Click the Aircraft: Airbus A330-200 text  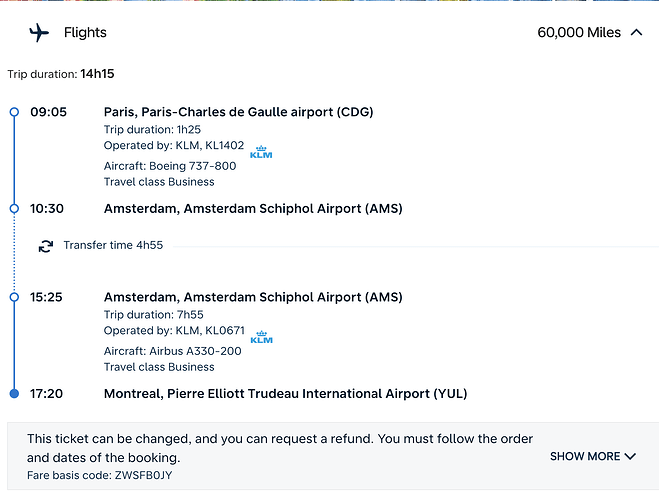pyautogui.click(x=172, y=351)
